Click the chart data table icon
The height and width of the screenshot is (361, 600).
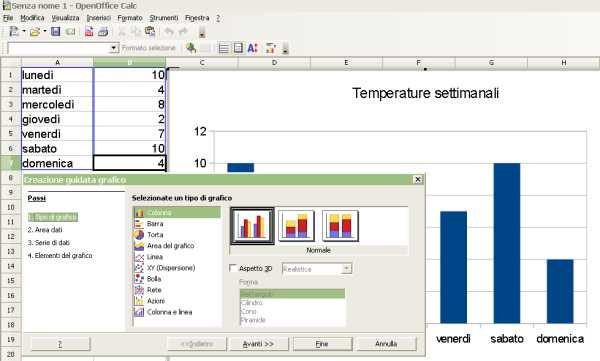[205, 48]
